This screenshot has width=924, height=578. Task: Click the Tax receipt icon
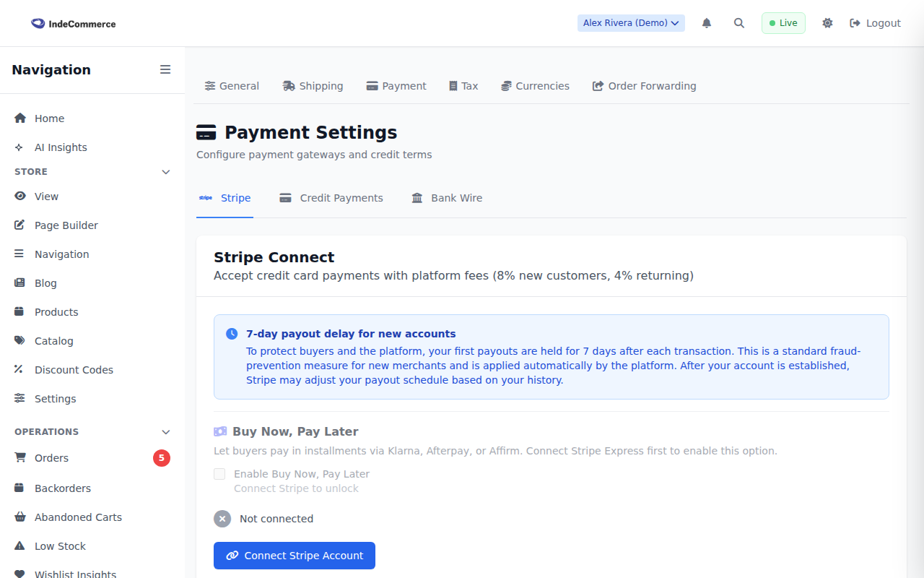[453, 85]
